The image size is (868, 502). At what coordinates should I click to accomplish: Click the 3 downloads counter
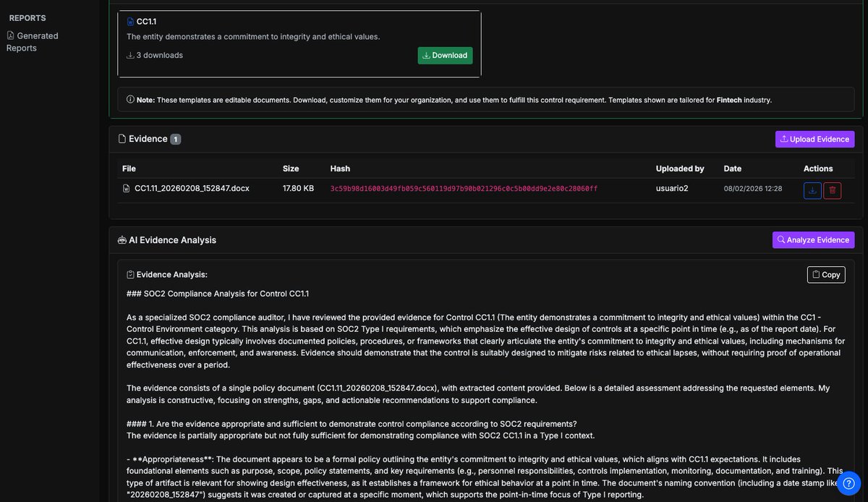click(x=155, y=55)
